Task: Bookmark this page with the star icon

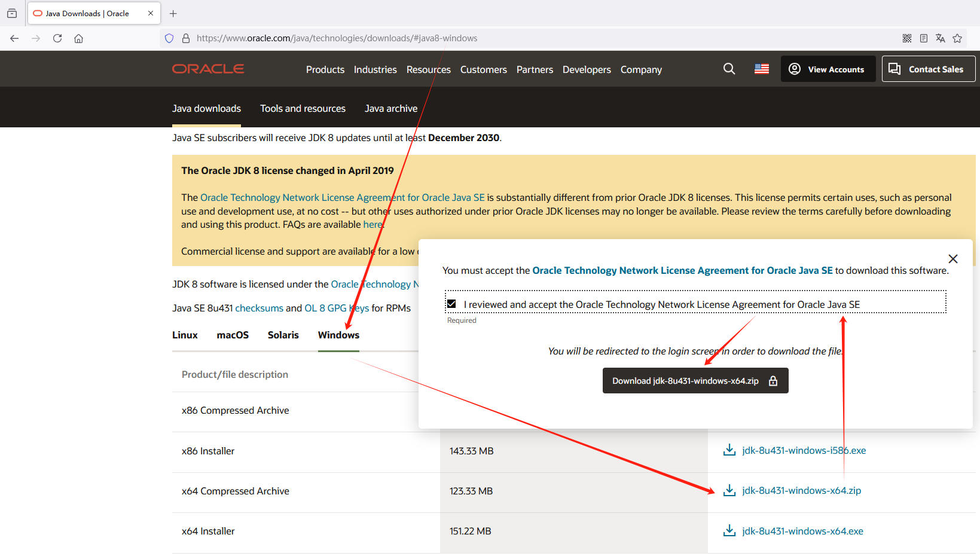Action: pos(957,38)
